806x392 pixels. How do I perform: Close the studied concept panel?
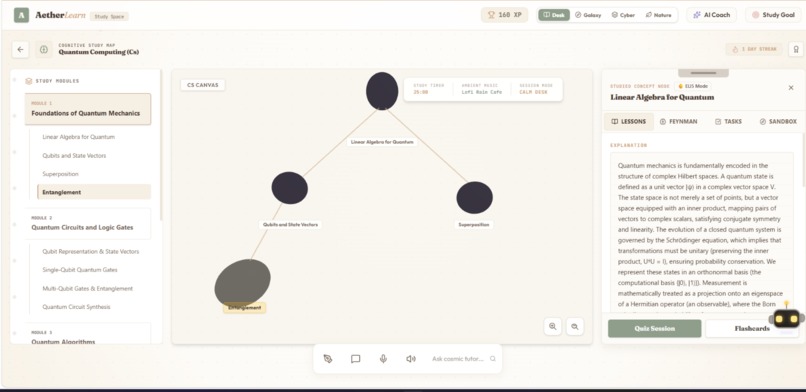791,88
